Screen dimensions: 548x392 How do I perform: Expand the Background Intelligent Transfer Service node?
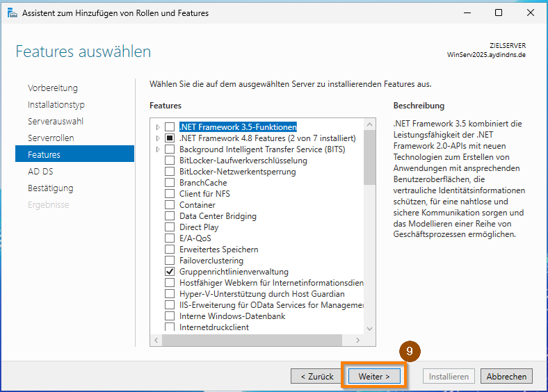158,149
